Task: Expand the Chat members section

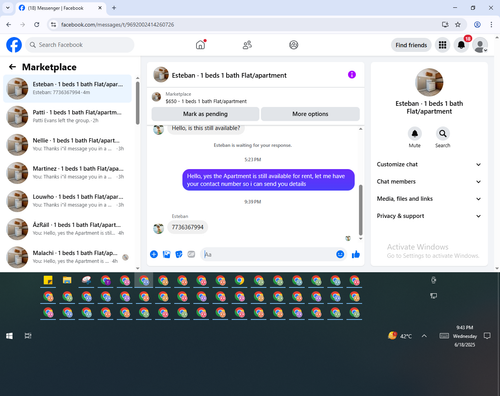Action: coord(429,182)
